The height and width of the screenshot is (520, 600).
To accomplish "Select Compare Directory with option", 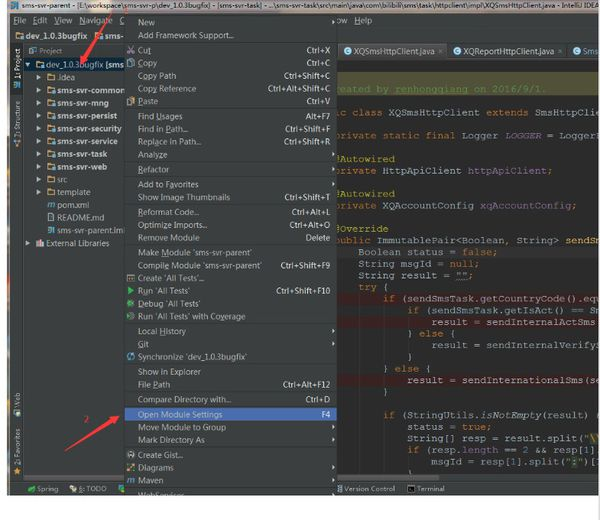I will [231, 399].
